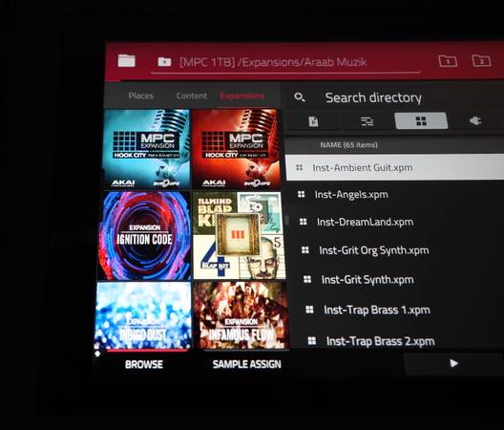Open the blue Hook City expansion
This screenshot has height=430, width=504.
coord(146,149)
